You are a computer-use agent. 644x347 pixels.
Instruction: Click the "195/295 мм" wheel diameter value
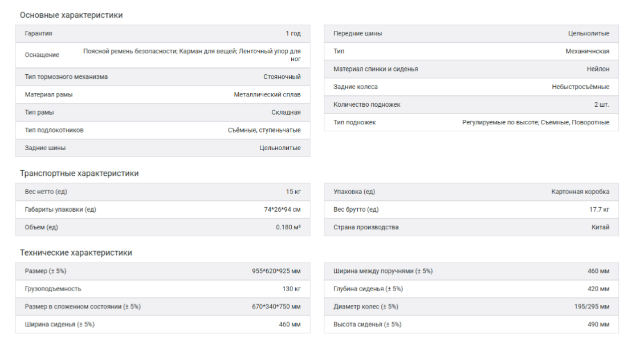point(592,306)
